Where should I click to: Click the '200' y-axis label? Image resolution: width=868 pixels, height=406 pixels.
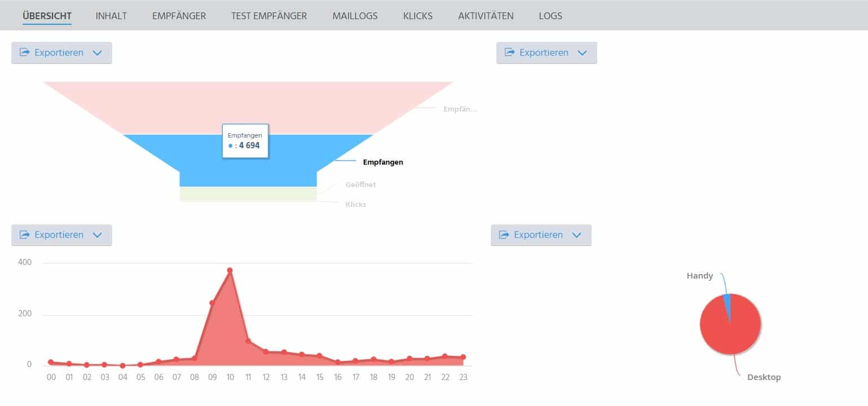[x=25, y=314]
